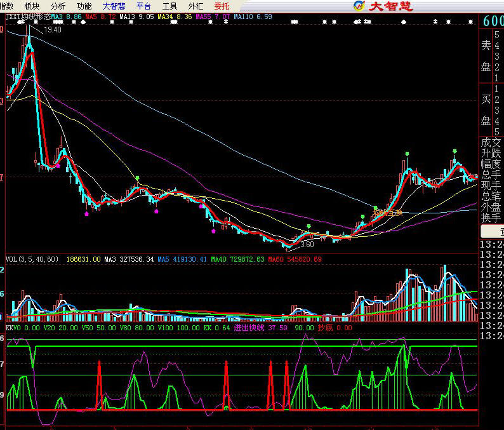Click the orange 均线互换 signal label

(388, 213)
